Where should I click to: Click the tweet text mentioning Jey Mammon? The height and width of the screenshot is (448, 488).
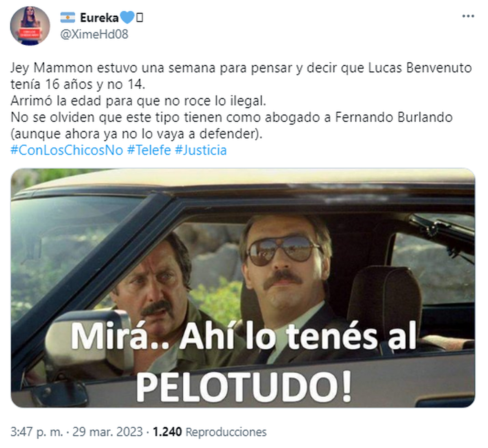coord(241,76)
